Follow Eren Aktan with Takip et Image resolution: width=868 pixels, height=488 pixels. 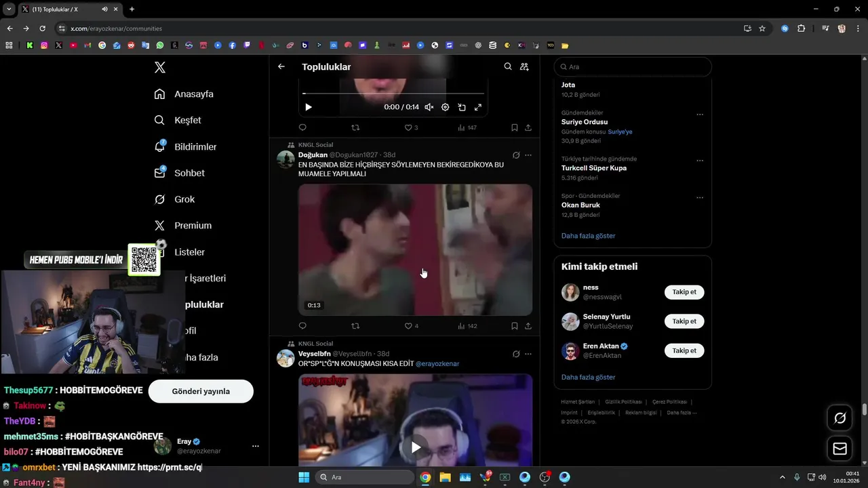pos(684,350)
